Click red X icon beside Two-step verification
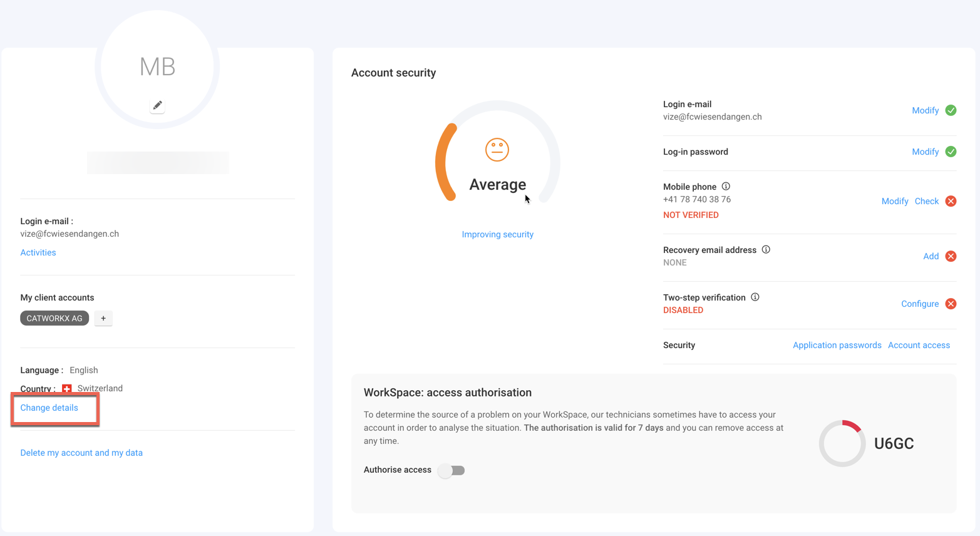The height and width of the screenshot is (536, 980). coord(951,304)
